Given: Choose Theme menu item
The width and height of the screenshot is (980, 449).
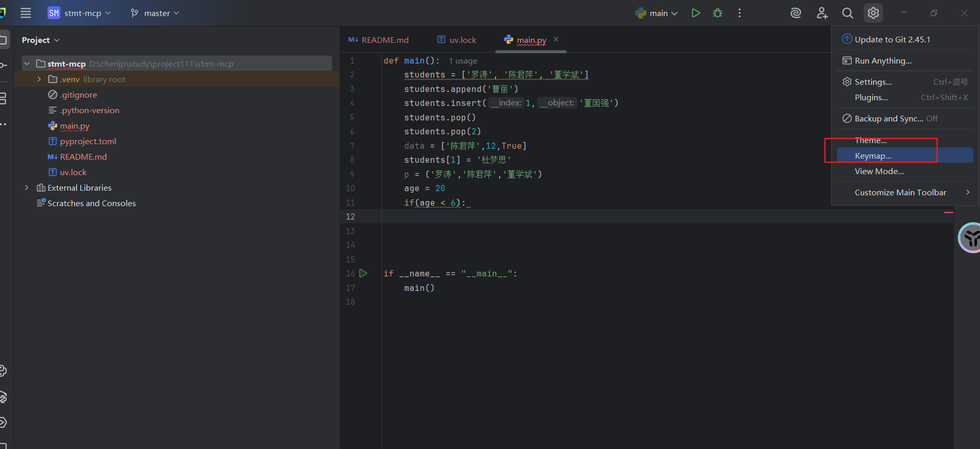Looking at the screenshot, I should (x=905, y=140).
